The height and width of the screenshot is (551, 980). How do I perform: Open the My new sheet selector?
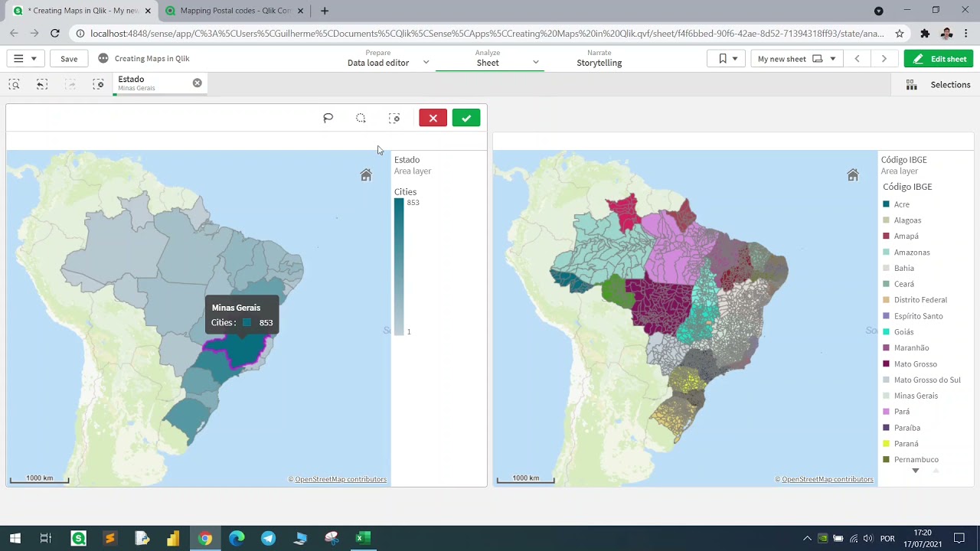[x=797, y=59]
